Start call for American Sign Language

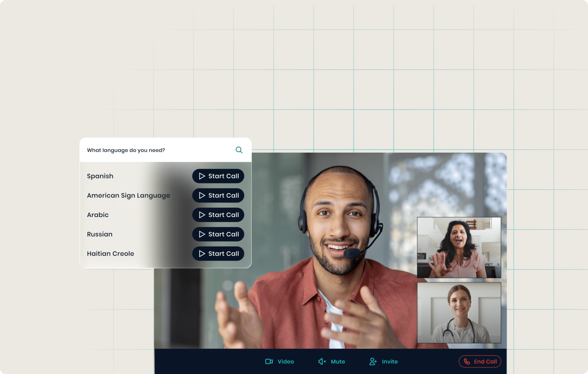pyautogui.click(x=218, y=195)
